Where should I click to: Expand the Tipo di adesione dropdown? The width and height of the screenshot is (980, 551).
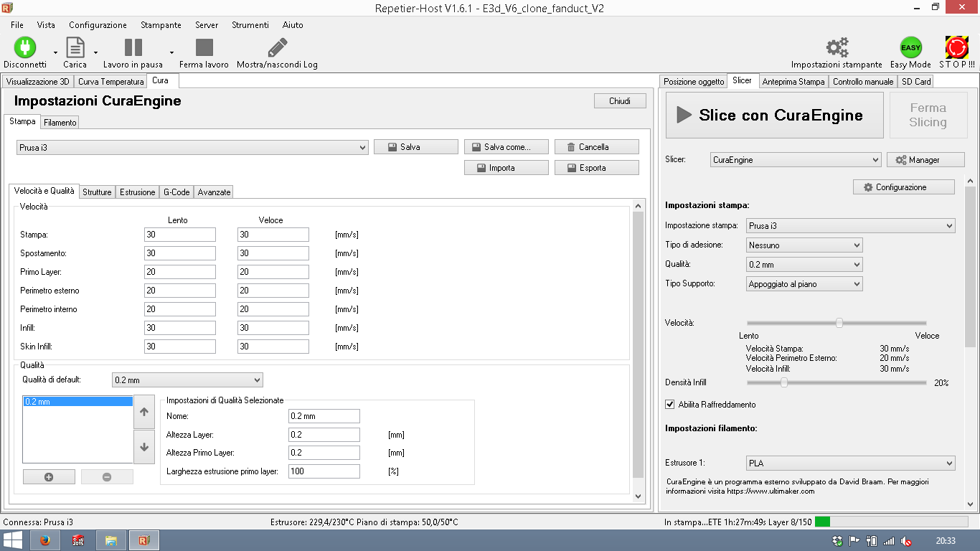(x=804, y=245)
